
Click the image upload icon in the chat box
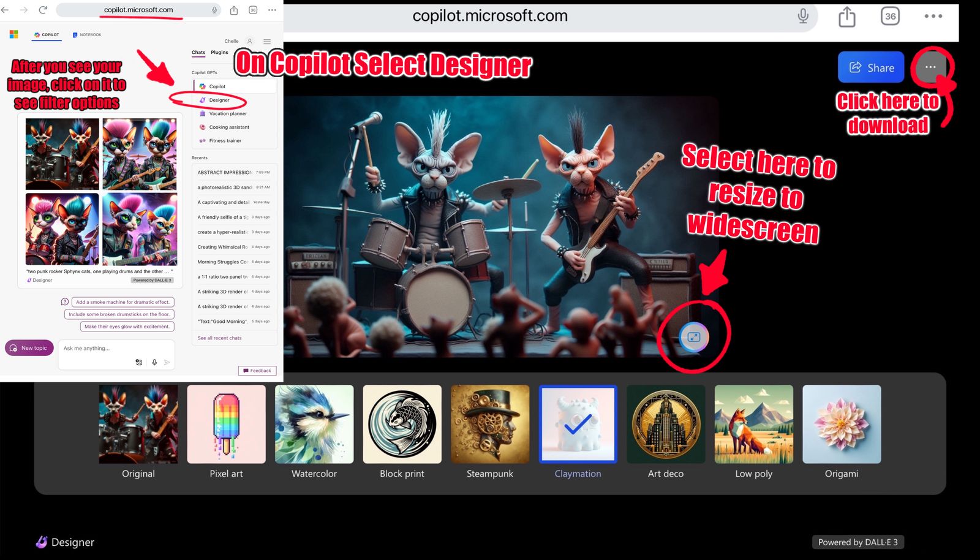click(139, 362)
